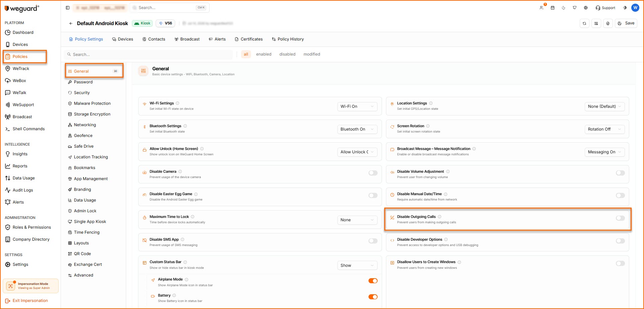Click info icon next to Screen Rotation
The height and width of the screenshot is (309, 644).
coord(428,126)
